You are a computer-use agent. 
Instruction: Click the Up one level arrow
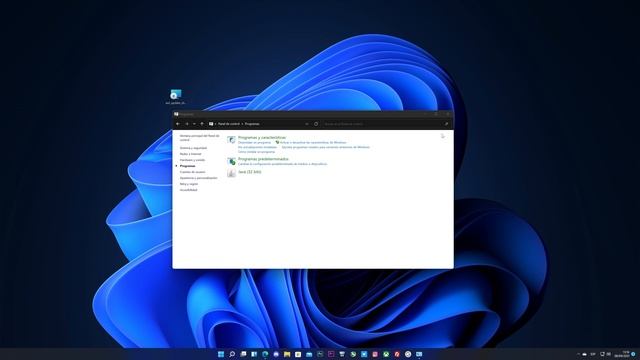tap(202, 124)
